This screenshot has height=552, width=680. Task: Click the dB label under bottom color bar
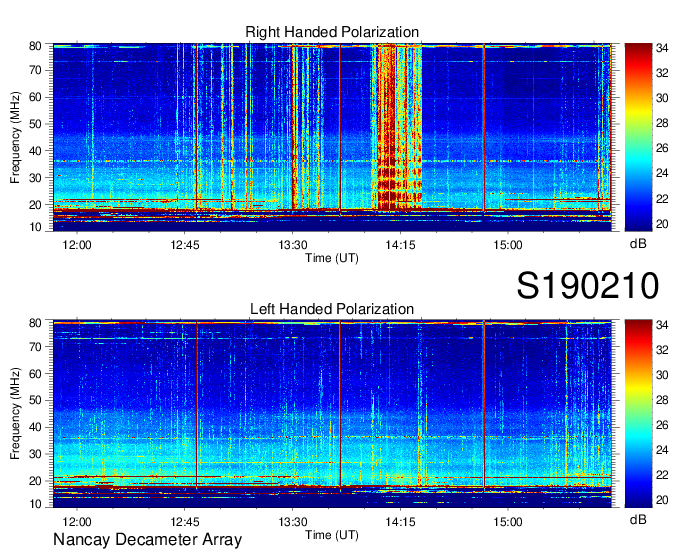[x=638, y=519]
